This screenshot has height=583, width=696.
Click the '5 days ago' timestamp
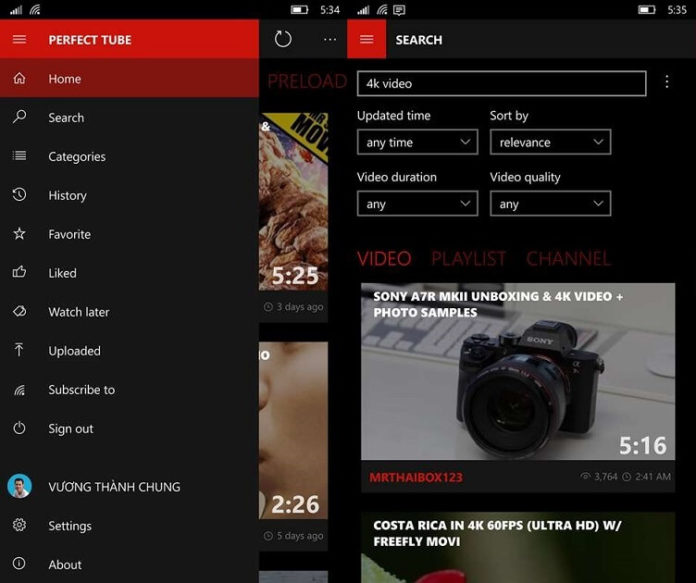coord(300,535)
